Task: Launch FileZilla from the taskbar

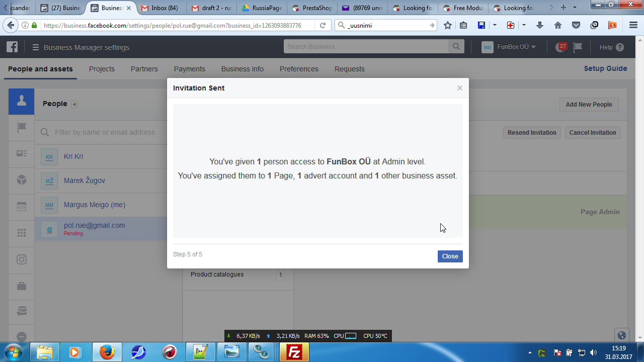Action: [x=294, y=352]
